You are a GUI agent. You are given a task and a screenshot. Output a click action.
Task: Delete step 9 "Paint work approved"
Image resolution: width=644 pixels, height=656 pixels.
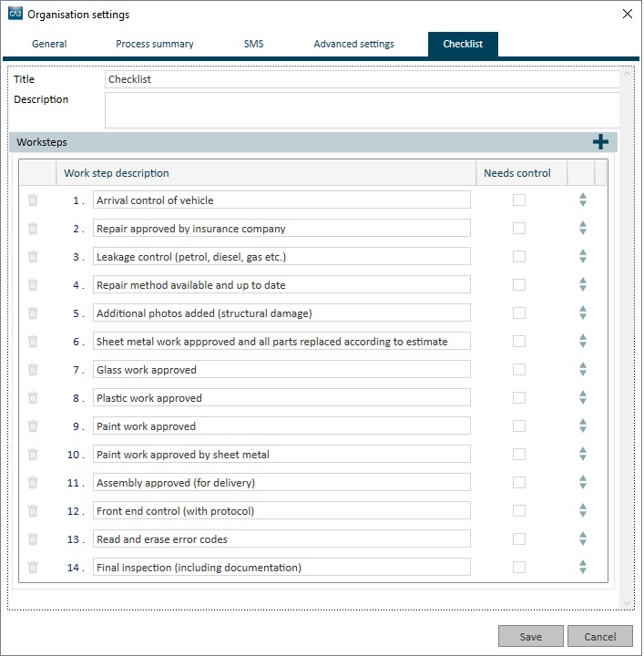coord(33,425)
